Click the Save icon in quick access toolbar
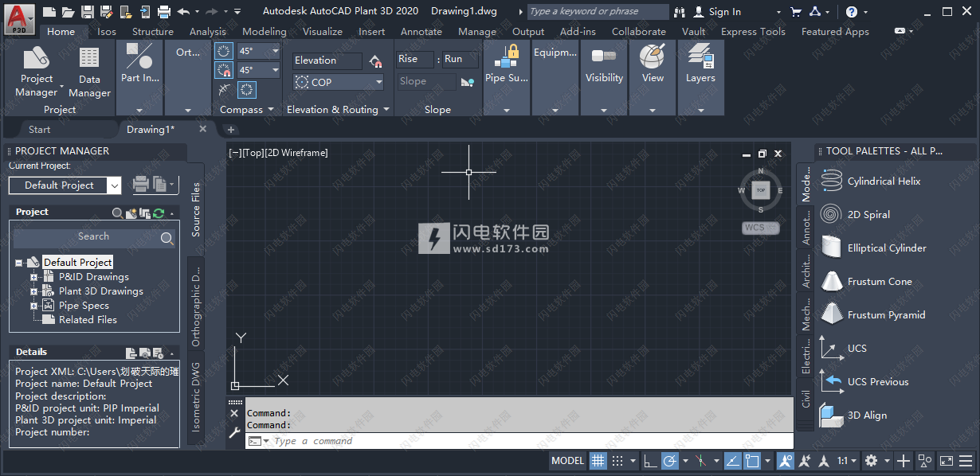980x476 pixels. 88,12
